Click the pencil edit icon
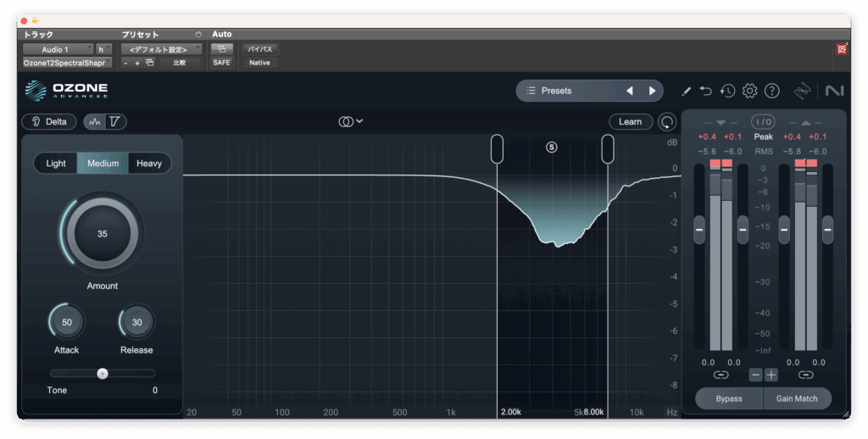The image size is (868, 439). tap(686, 91)
